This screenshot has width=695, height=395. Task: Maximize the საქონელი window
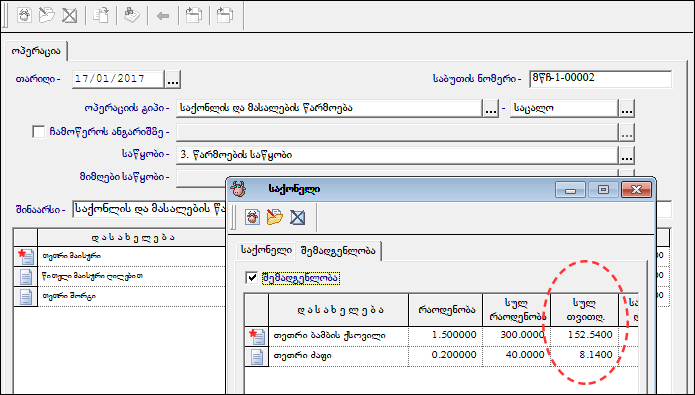[x=603, y=190]
